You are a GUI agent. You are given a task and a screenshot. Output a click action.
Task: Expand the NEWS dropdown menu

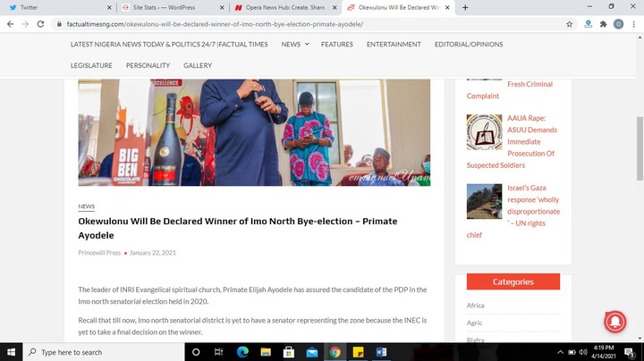pyautogui.click(x=295, y=45)
